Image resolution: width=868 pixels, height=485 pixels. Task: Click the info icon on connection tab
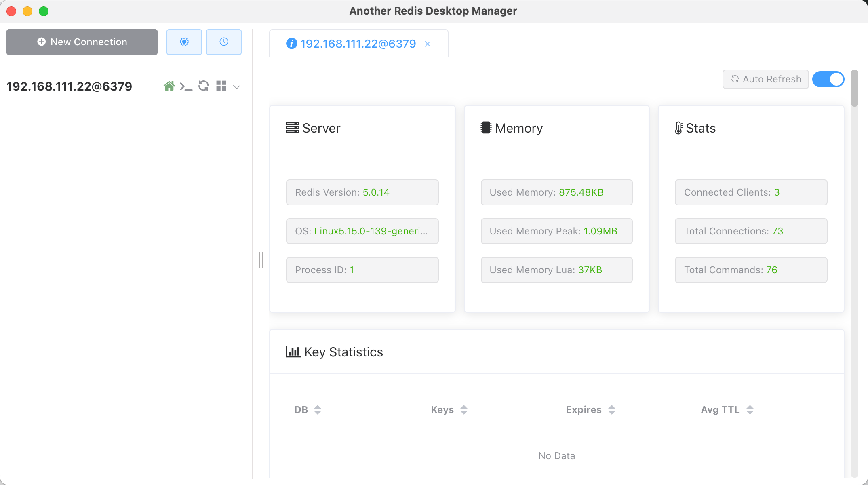pyautogui.click(x=291, y=44)
